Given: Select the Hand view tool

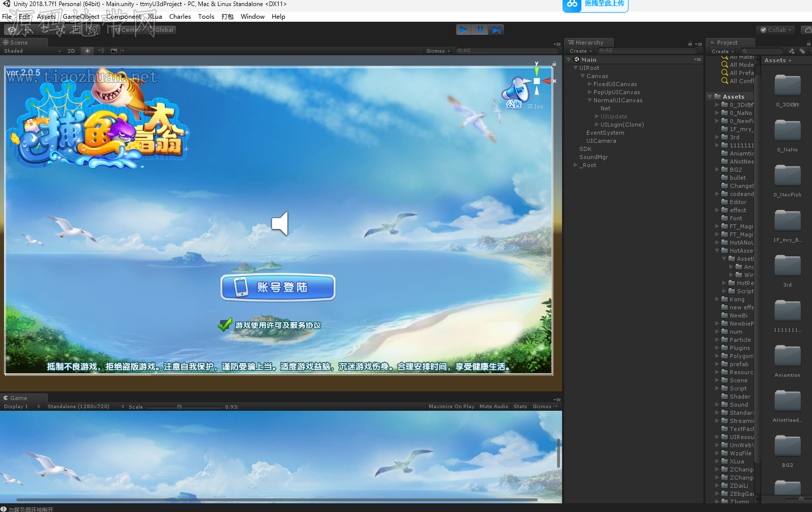Looking at the screenshot, I should coord(12,30).
